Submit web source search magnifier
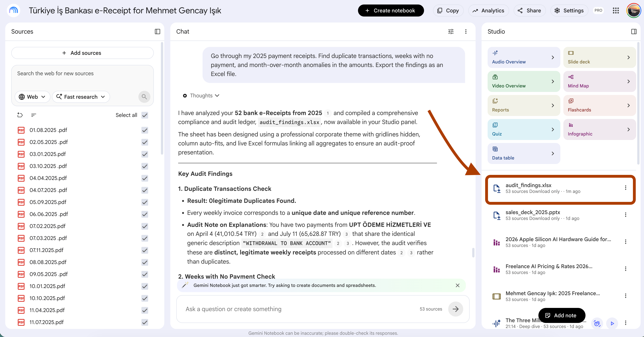Viewport: 644px width, 337px height. pyautogui.click(x=144, y=97)
